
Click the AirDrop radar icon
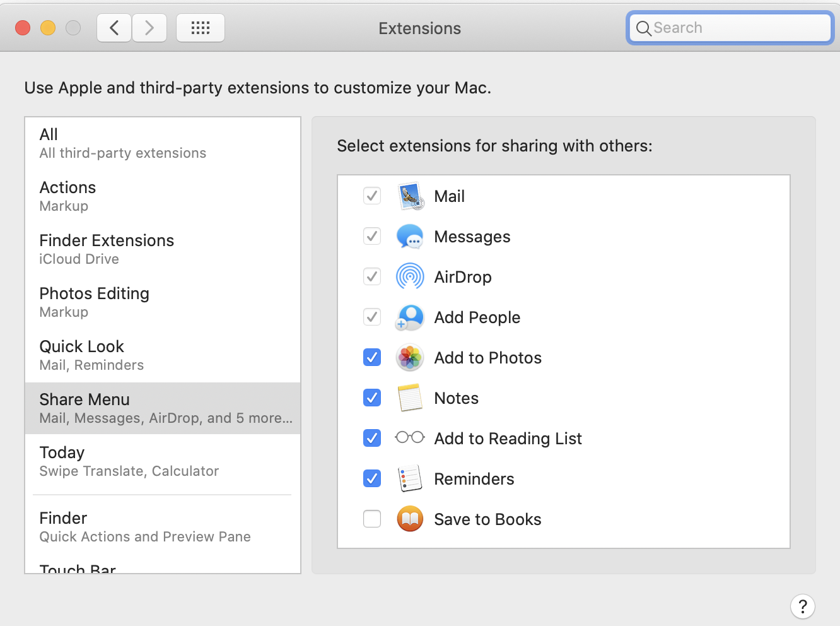(x=410, y=277)
